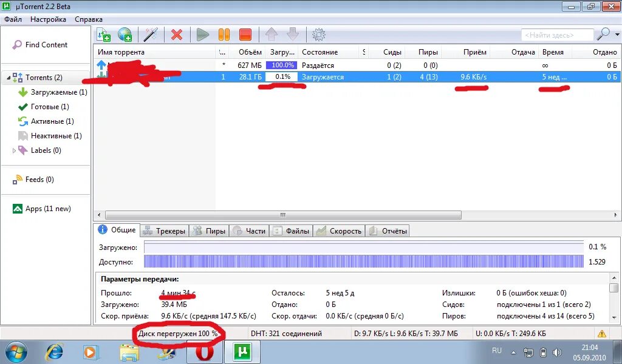Open the search engine dropdown arrow
Image resolution: width=622 pixels, height=364 pixels.
point(617,35)
